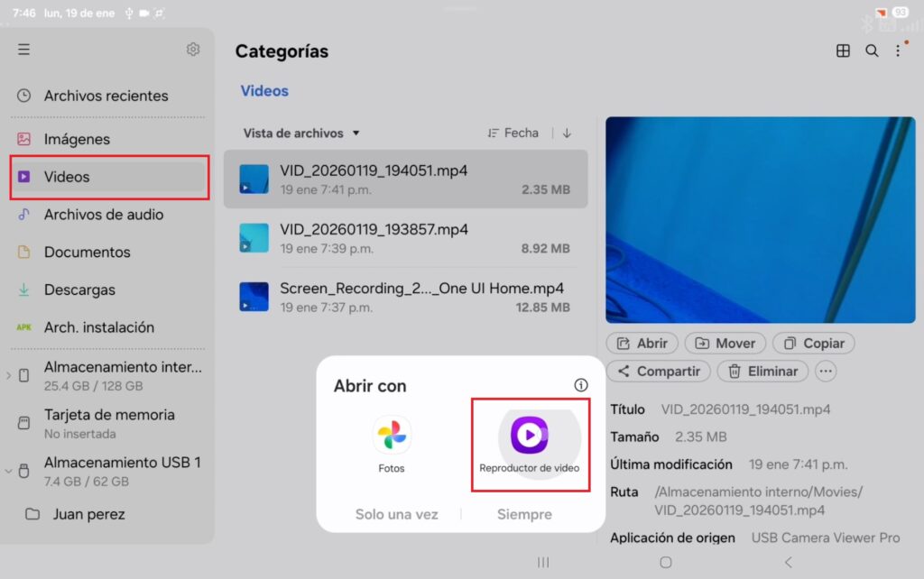The width and height of the screenshot is (924, 579).
Task: Open the Fecha sort options
Action: tap(513, 133)
